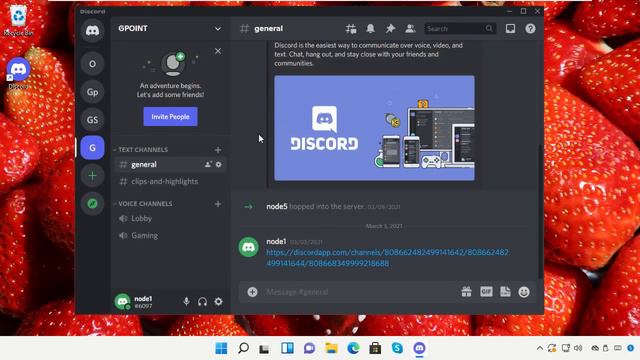Attach a file with plus button
Viewport: 640px width, 360px height.
click(252, 292)
